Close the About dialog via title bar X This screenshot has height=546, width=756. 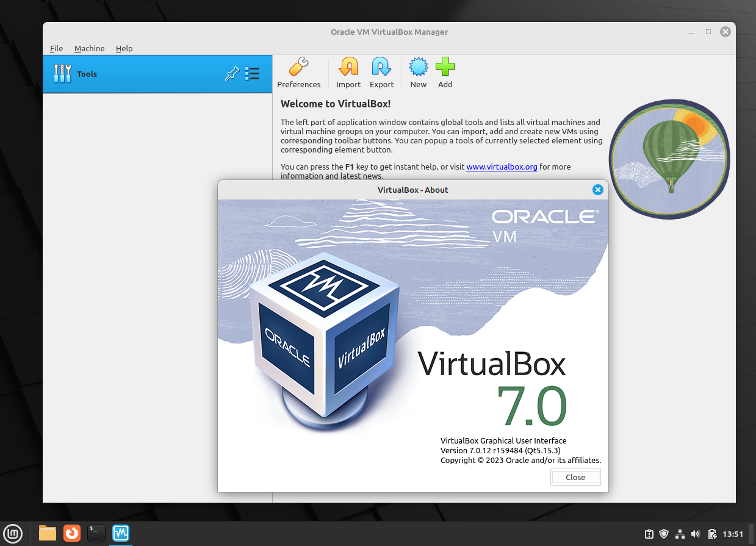pos(598,190)
